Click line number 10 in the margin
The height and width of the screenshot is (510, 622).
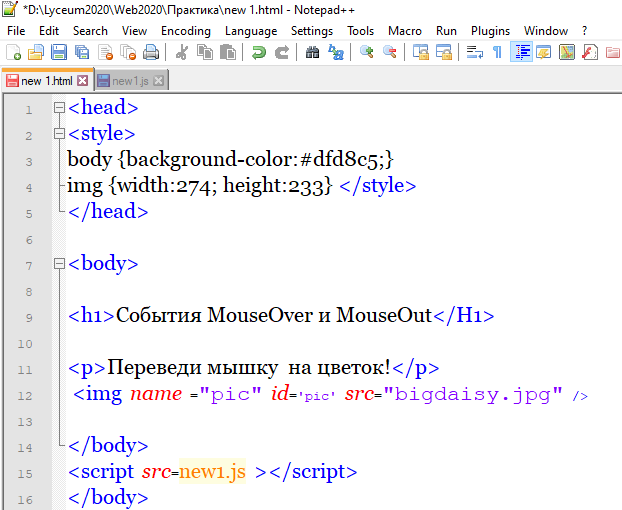click(29, 343)
